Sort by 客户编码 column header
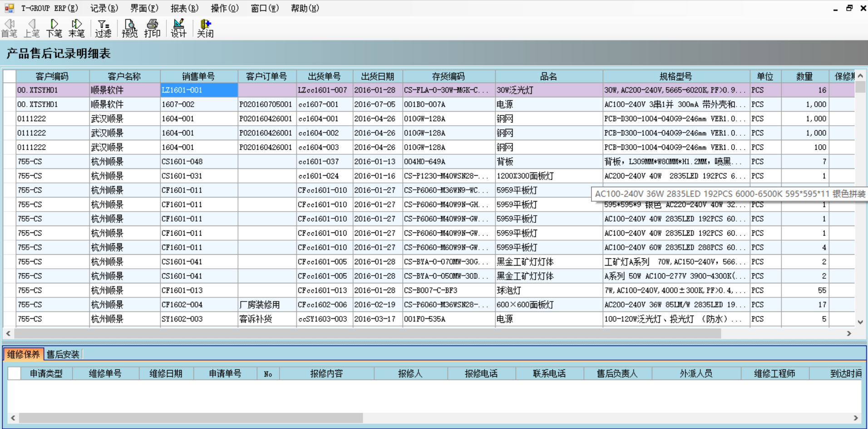 click(x=52, y=76)
